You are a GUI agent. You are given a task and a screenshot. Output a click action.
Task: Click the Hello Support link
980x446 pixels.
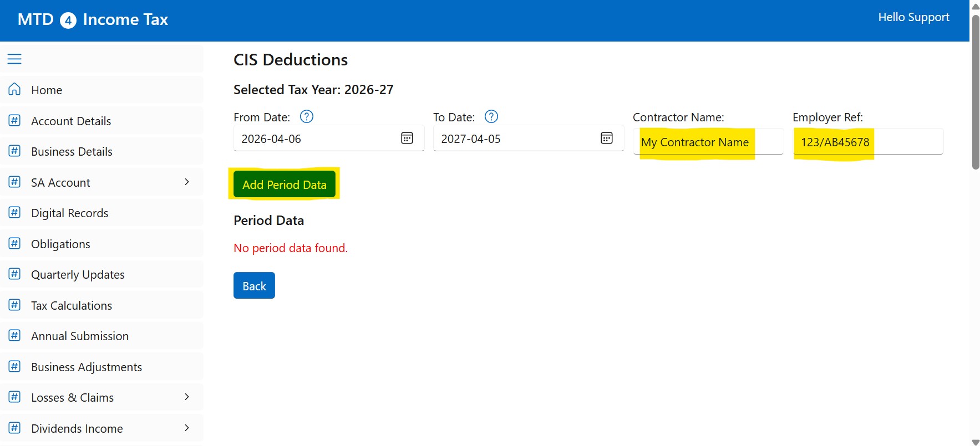tap(913, 17)
